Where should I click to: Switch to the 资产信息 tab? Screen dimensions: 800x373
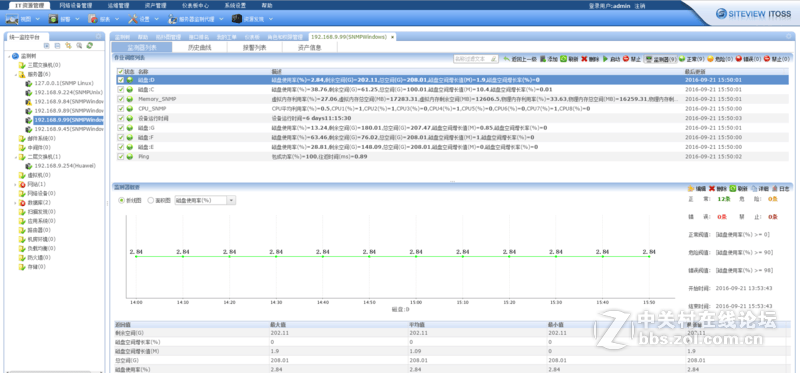[x=309, y=47]
